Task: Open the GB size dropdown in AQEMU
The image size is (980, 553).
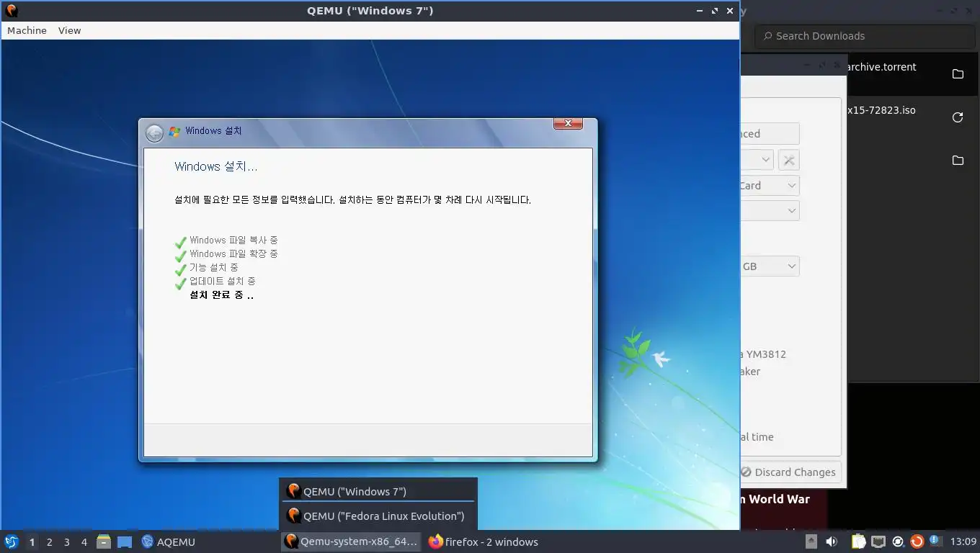Action: tap(770, 266)
